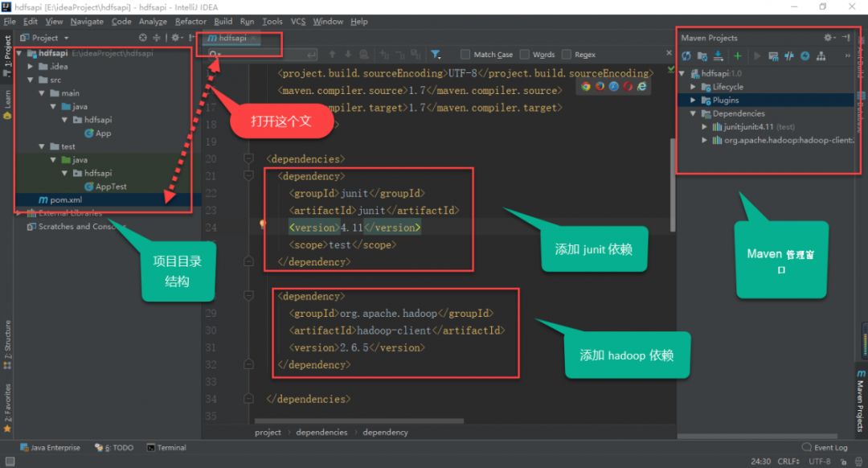Open in Safari browser icon

point(613,86)
